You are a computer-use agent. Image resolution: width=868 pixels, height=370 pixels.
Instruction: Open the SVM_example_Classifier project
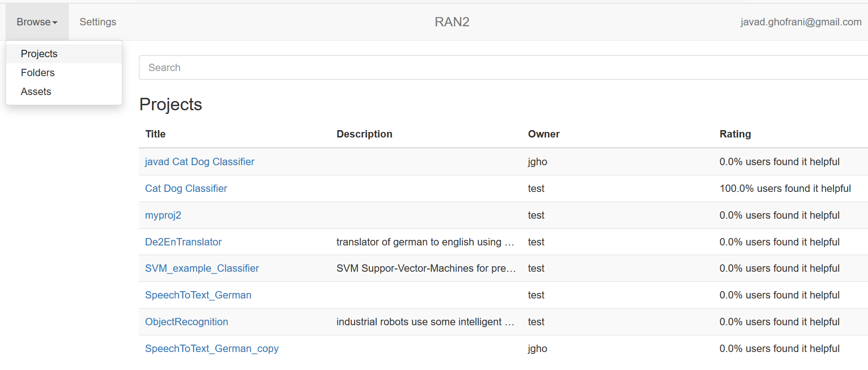[x=202, y=269]
